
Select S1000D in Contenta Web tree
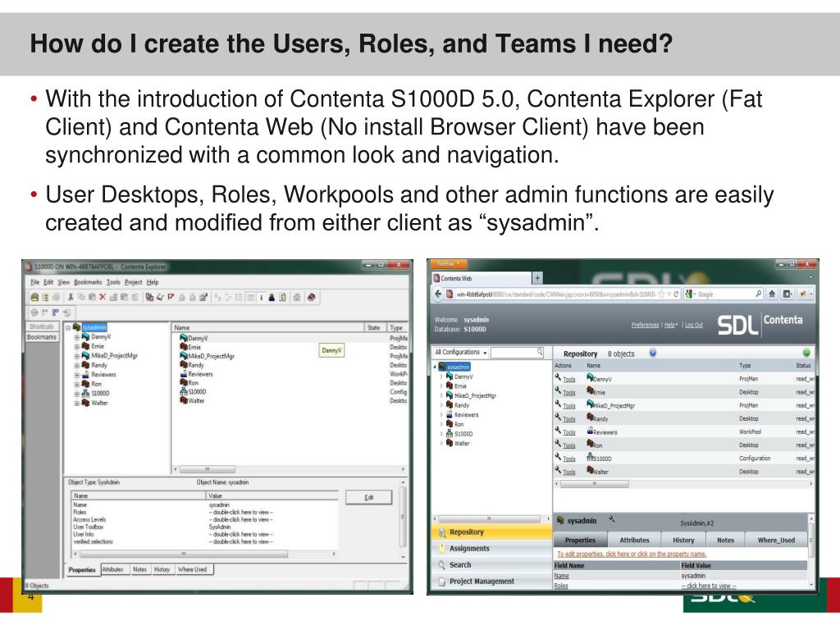coord(463,434)
